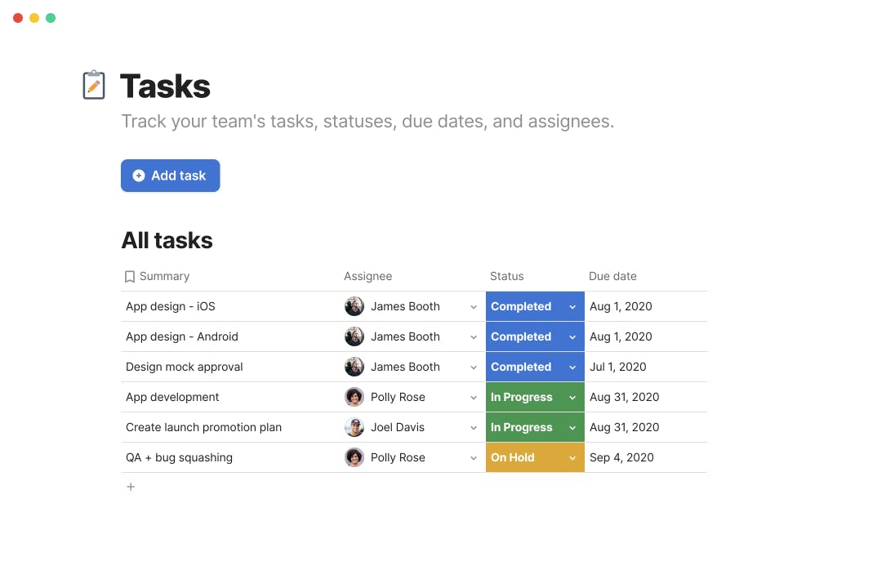Open the Completed status dropdown for App design - iOS
895x588 pixels.
pyautogui.click(x=572, y=306)
